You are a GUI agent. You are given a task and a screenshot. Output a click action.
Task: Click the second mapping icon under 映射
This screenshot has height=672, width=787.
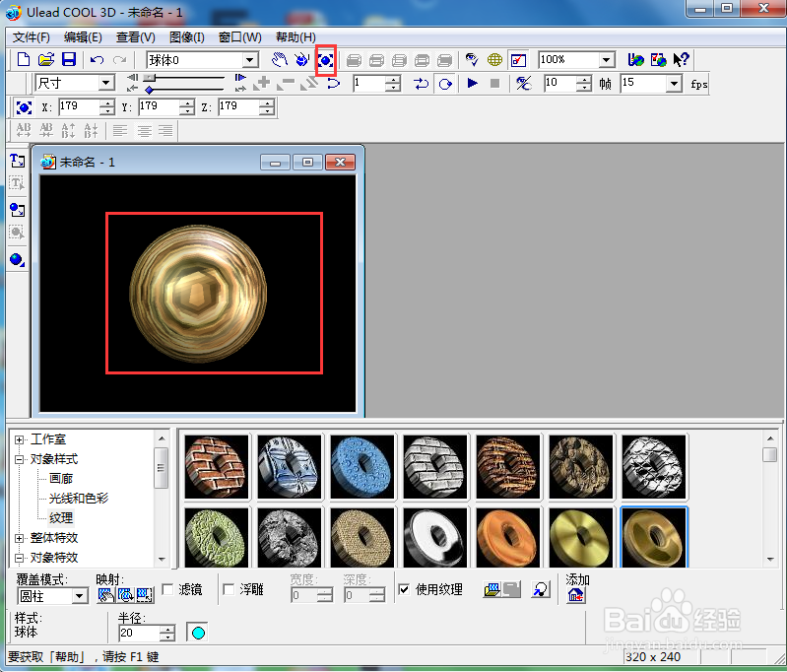[125, 595]
